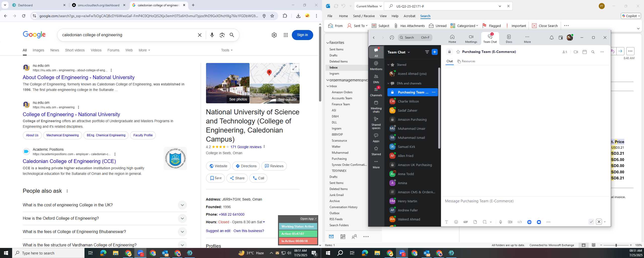644x258 pixels.
Task: Start video meeting in Purchasing Team chat
Action: (576, 52)
